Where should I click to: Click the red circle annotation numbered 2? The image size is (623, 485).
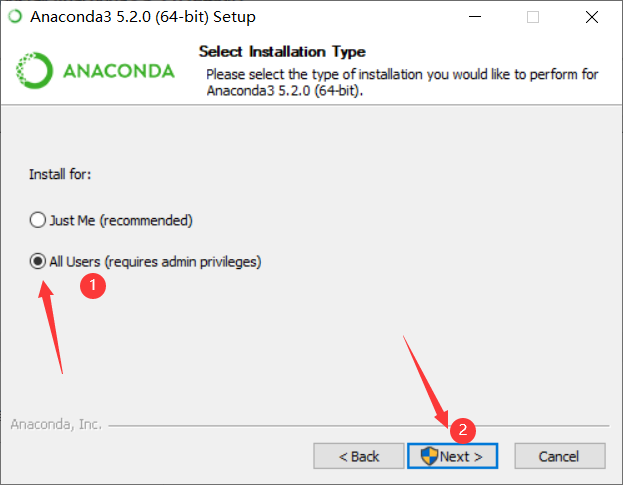click(x=462, y=430)
